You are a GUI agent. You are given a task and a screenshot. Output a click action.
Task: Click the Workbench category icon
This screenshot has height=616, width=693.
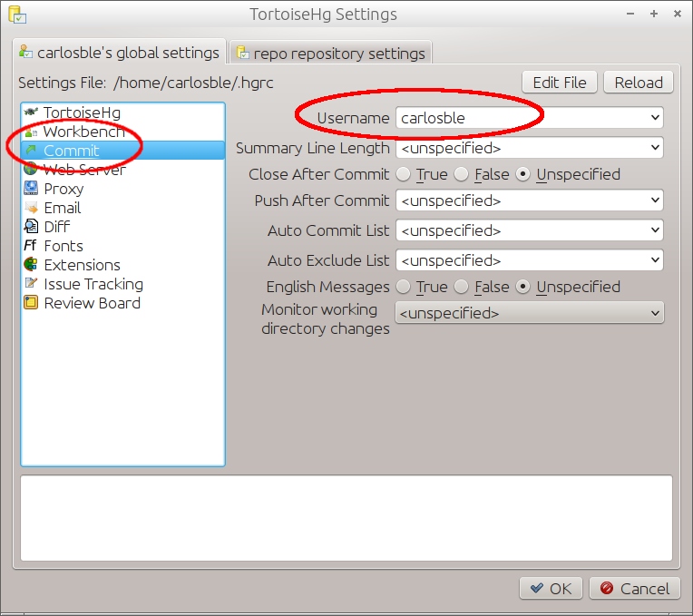pos(31,132)
